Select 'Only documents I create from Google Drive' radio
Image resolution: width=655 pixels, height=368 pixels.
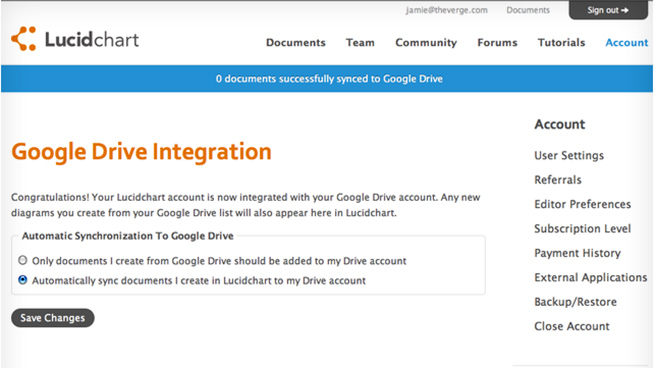pyautogui.click(x=23, y=260)
